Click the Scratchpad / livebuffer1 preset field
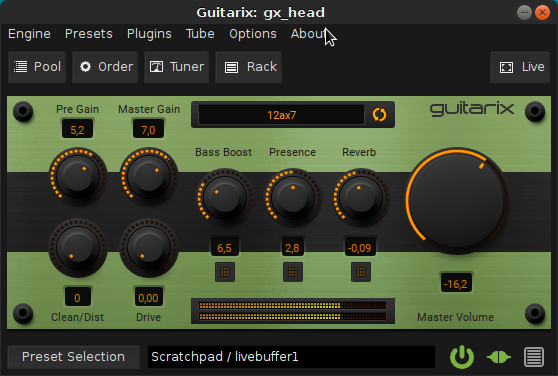The width and height of the screenshot is (558, 376). [x=291, y=357]
